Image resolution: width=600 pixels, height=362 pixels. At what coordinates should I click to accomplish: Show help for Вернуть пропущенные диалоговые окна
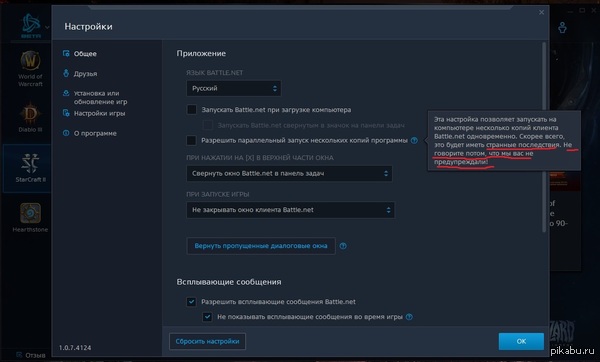[x=343, y=246]
